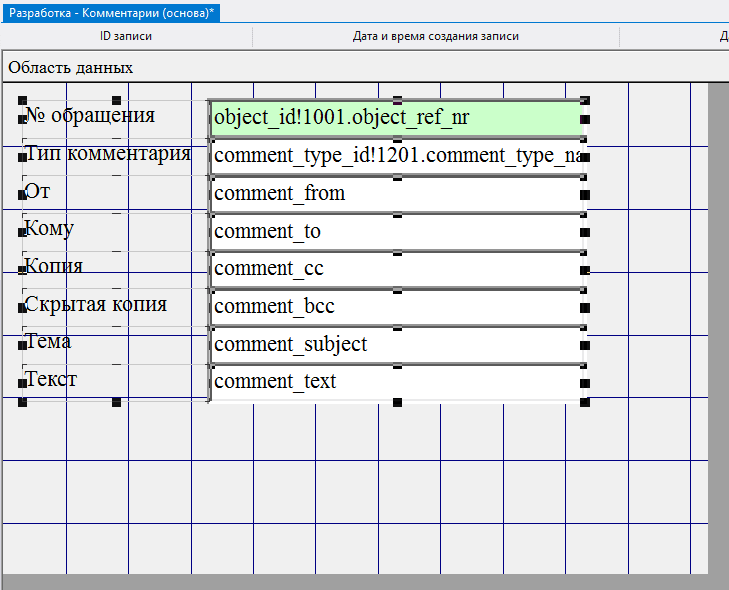The image size is (729, 590).
Task: Select the 'Текст' label control
Action: 50,380
